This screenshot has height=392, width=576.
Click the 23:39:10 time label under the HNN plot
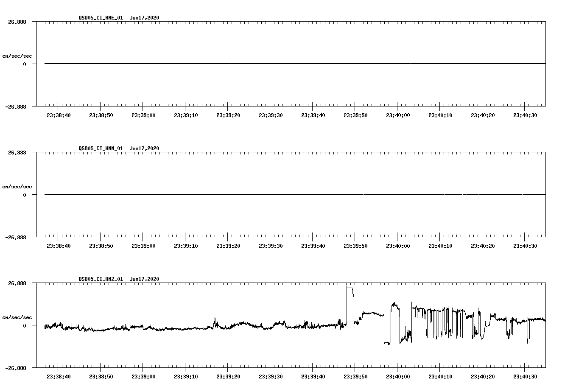coord(186,246)
